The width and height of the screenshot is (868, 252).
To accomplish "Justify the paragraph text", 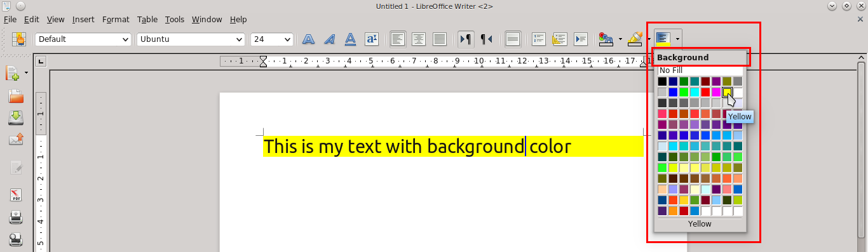I will click(x=439, y=39).
